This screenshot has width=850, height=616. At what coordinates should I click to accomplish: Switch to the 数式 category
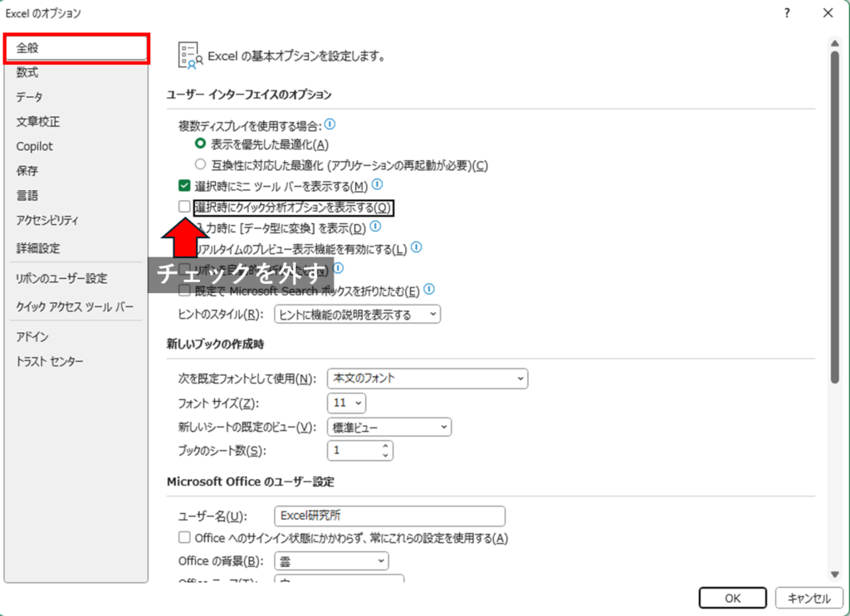pos(76,73)
